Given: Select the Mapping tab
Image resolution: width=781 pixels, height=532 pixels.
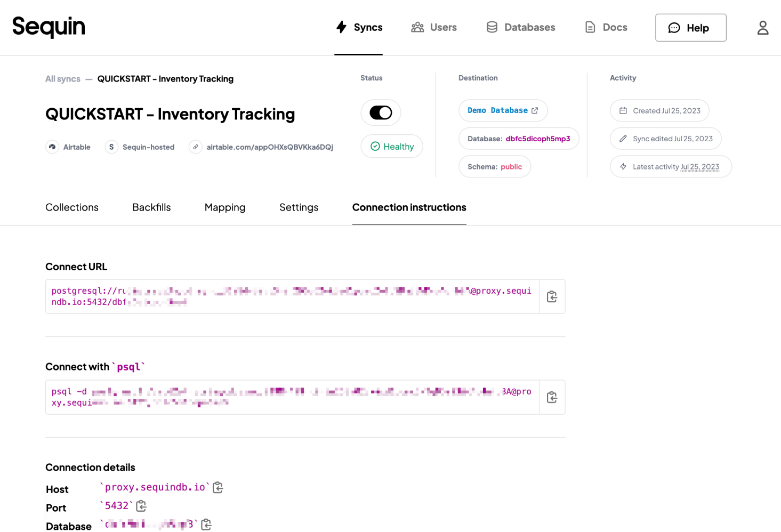Looking at the screenshot, I should [225, 207].
